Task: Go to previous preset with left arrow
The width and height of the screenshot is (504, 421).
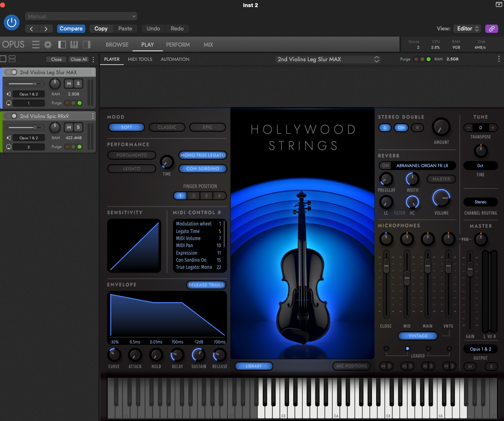Action: point(32,29)
